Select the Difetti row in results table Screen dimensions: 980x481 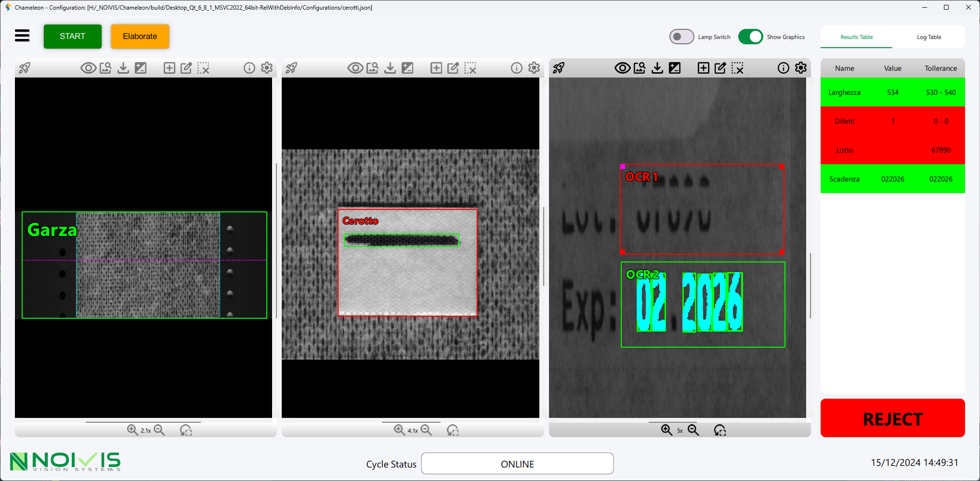click(893, 121)
